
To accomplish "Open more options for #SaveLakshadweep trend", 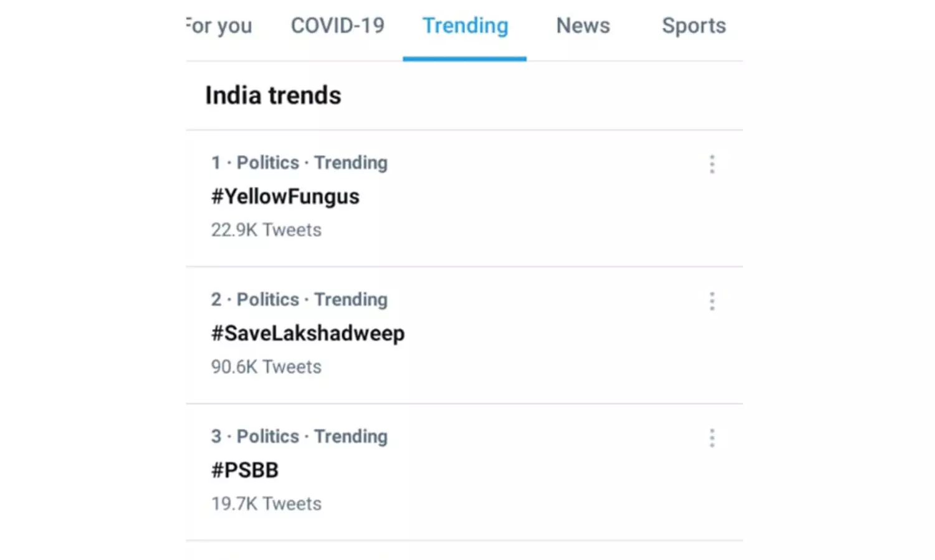I will click(x=712, y=301).
